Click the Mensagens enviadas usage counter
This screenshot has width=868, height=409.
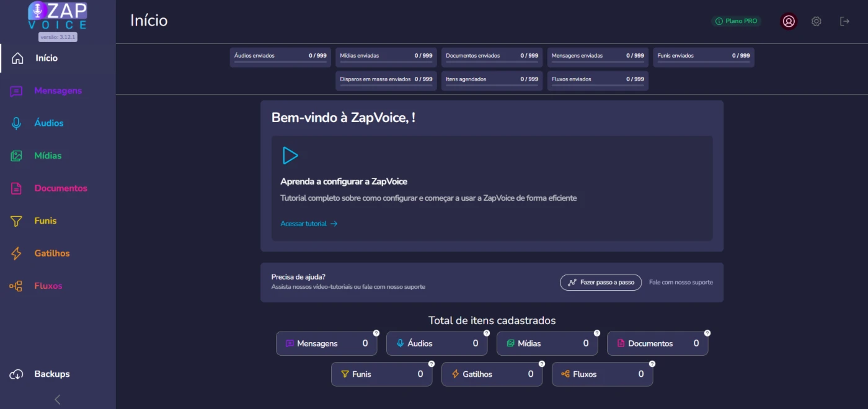(598, 58)
